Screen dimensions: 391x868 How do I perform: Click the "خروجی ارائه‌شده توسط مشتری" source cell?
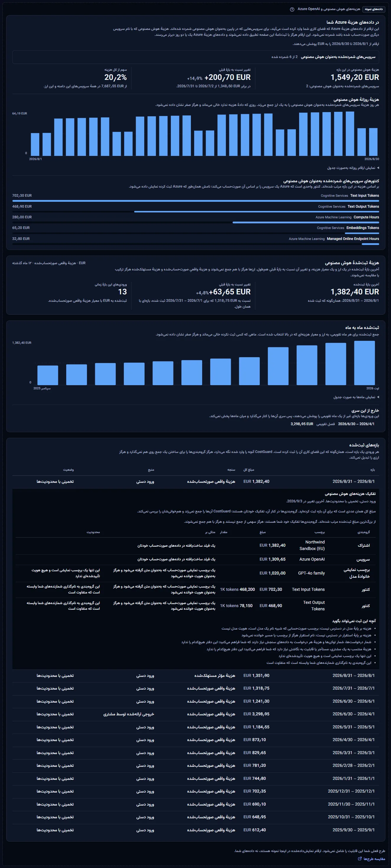129,714
